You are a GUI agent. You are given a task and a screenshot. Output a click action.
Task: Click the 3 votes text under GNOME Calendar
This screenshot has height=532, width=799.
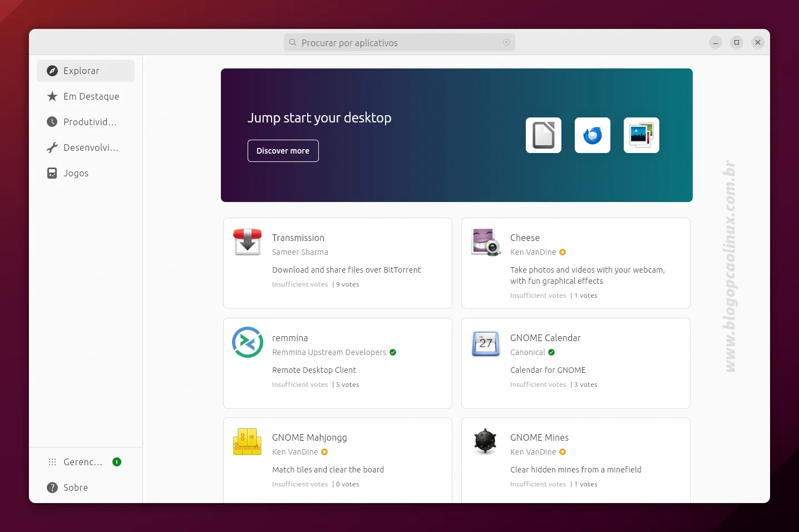586,385
